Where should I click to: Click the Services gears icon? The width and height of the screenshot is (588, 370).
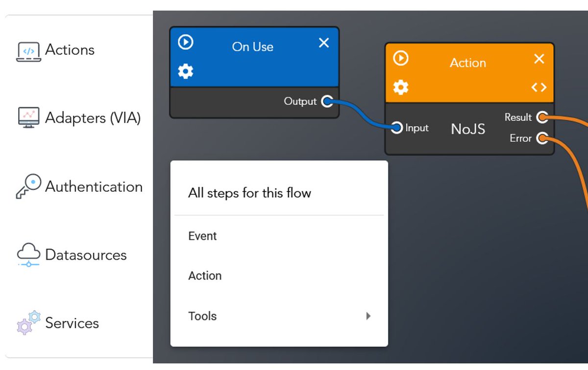tap(28, 323)
